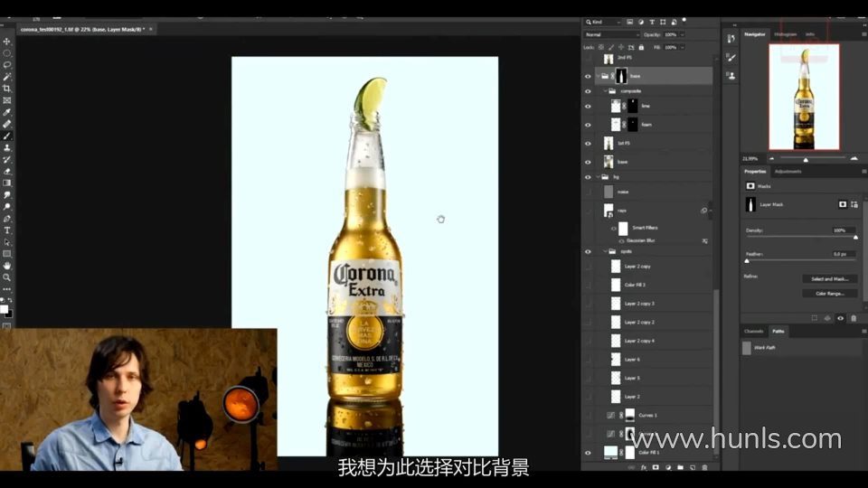868x488 pixels.
Task: Select the Navigator tab
Action: pyautogui.click(x=754, y=34)
